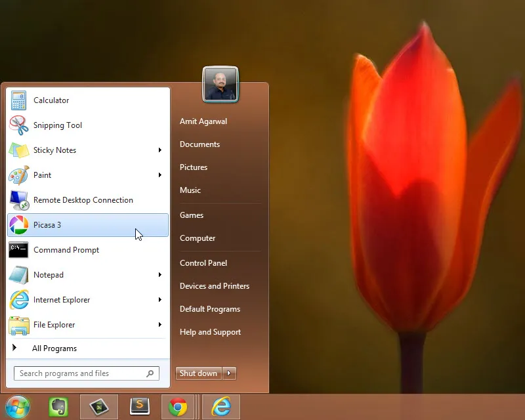The width and height of the screenshot is (525, 420).
Task: Start Remote Desktop Connection
Action: point(83,199)
